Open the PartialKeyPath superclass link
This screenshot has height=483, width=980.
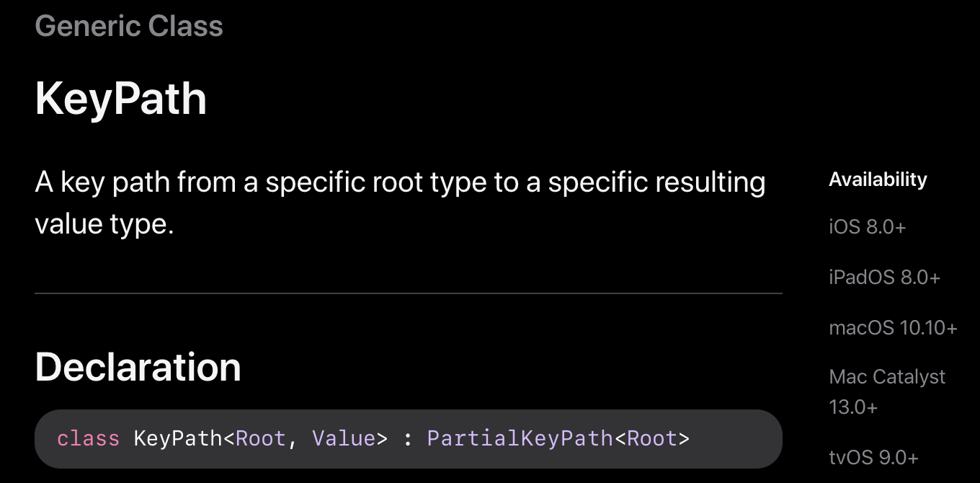point(520,438)
